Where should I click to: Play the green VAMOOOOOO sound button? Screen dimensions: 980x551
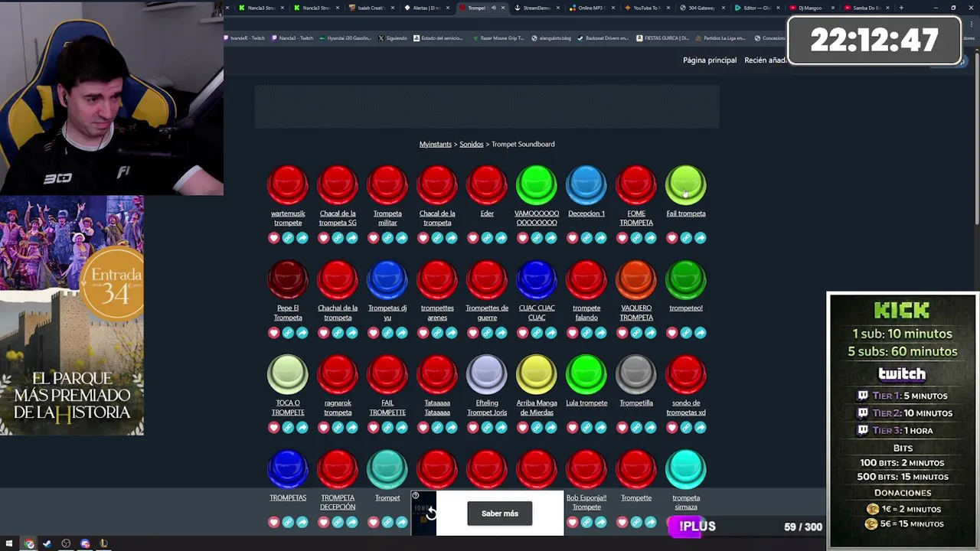(x=537, y=184)
